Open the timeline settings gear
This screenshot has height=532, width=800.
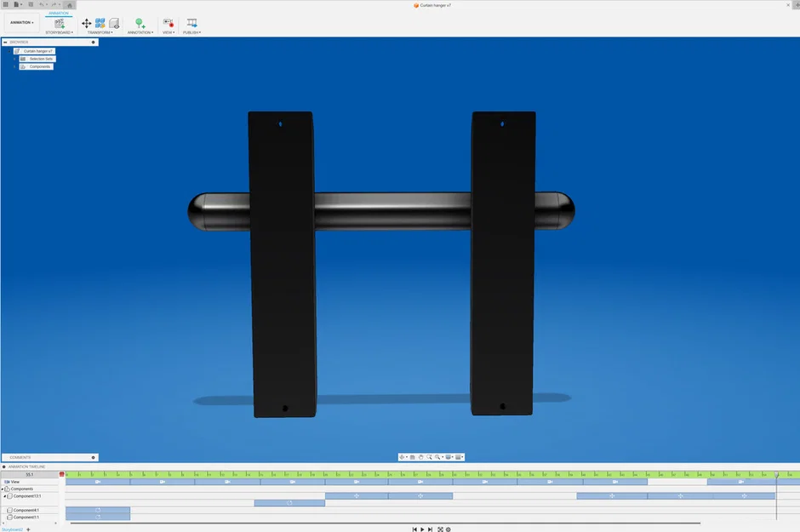click(x=449, y=529)
